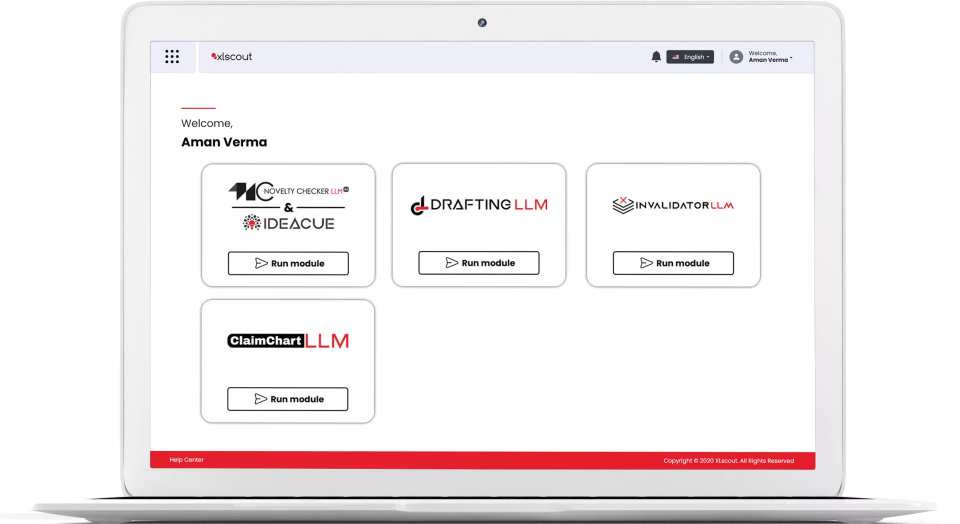Run the ClaimChart LLM module
960x524 pixels.
point(288,399)
